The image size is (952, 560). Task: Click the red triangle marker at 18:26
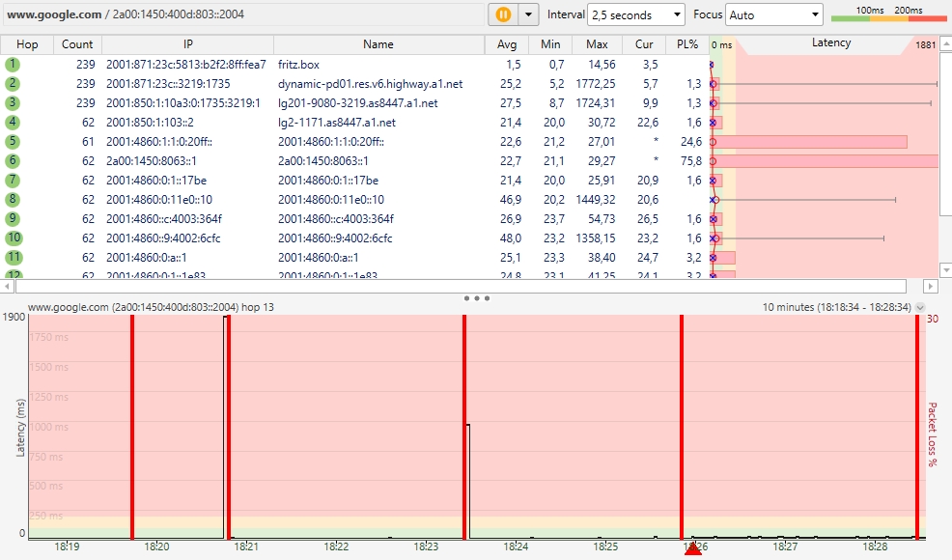(692, 547)
